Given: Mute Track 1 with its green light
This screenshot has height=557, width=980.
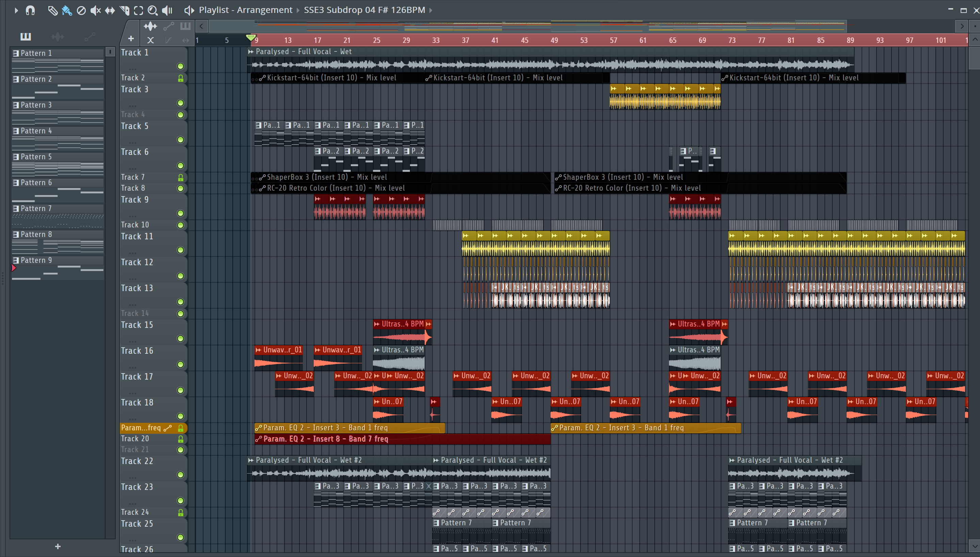Looking at the screenshot, I should coord(180,66).
